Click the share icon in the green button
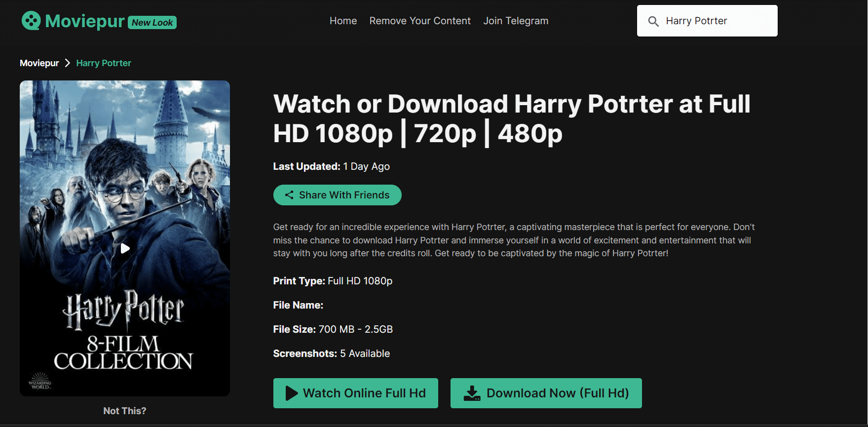Image resolution: width=868 pixels, height=427 pixels. coord(289,195)
